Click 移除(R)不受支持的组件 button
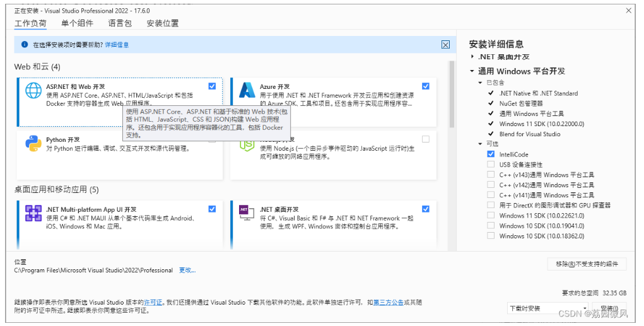 [x=587, y=264]
